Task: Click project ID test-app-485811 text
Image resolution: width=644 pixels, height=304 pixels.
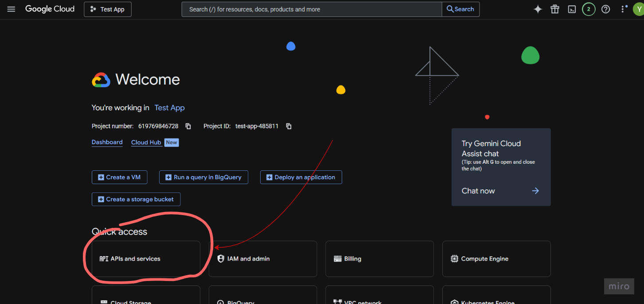Action: [257, 126]
